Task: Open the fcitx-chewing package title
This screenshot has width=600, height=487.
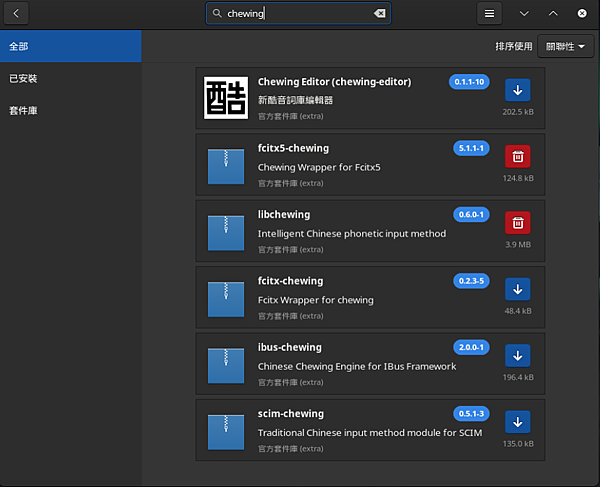Action: point(290,281)
